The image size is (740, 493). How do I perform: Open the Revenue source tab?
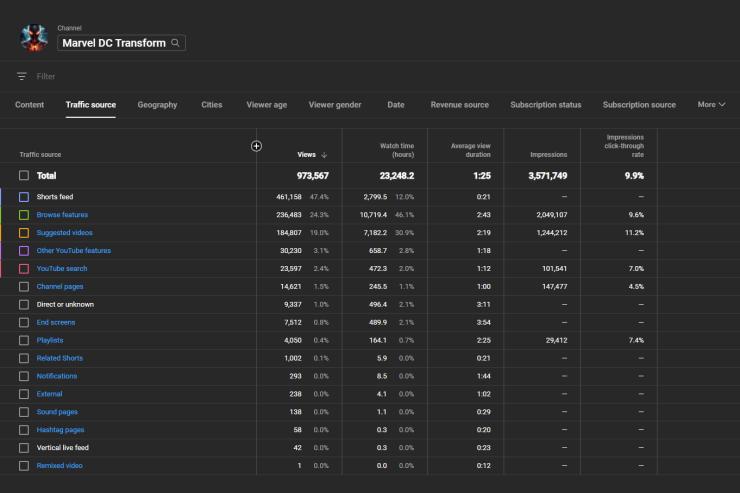(x=460, y=105)
